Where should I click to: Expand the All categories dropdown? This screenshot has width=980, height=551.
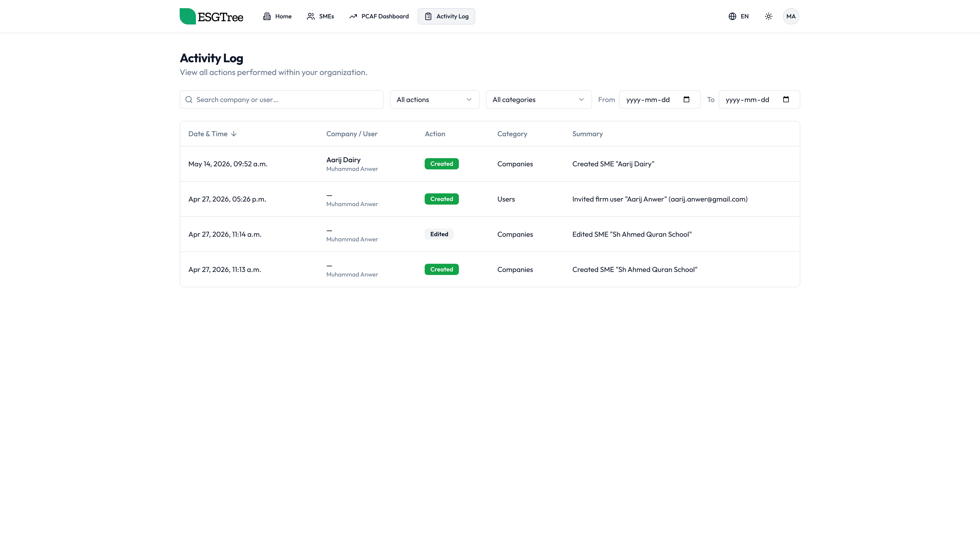[539, 100]
